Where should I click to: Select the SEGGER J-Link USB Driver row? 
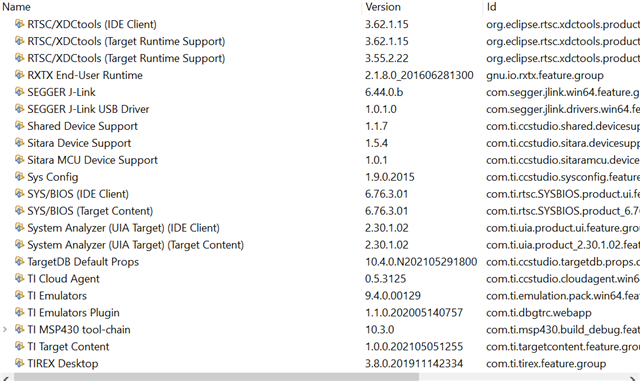click(320, 109)
